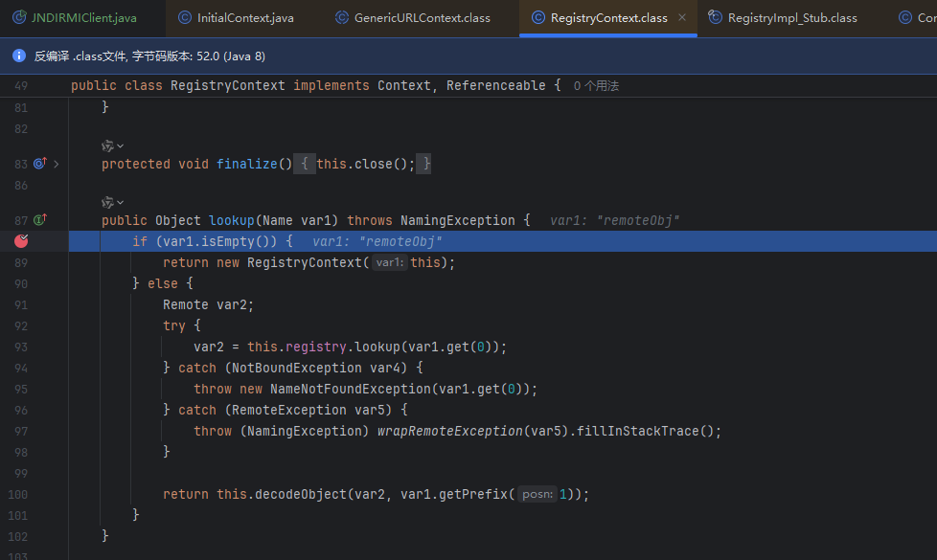Click the override gutter icon on line 83
Viewport: 937px width, 560px height.
click(x=40, y=163)
